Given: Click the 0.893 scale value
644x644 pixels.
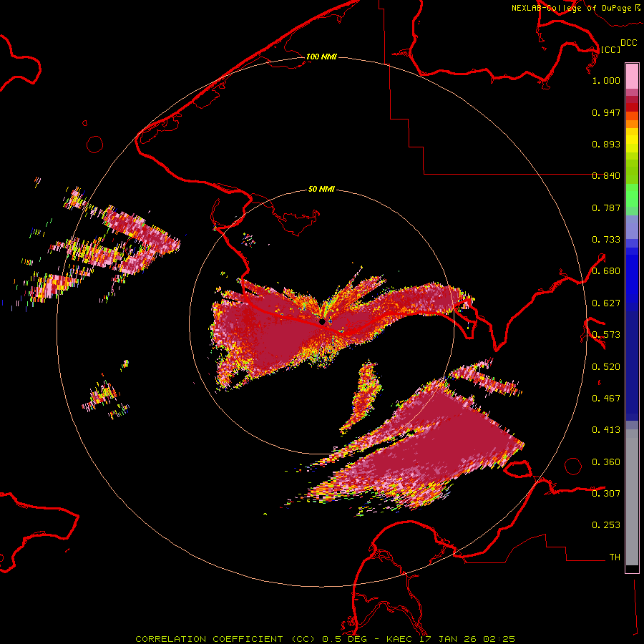Looking at the screenshot, I should [606, 144].
